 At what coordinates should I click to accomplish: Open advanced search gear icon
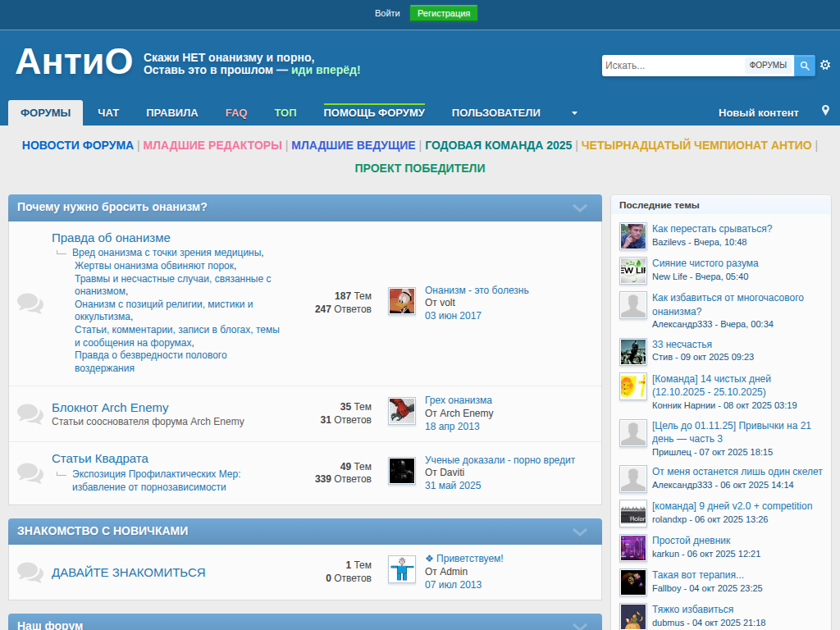(825, 65)
